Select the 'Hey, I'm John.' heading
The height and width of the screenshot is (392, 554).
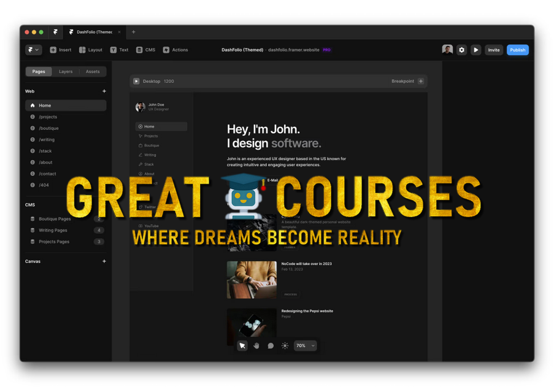263,129
